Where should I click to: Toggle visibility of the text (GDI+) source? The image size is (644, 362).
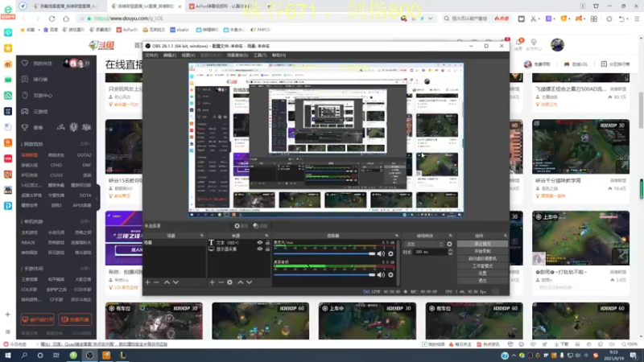tap(259, 243)
